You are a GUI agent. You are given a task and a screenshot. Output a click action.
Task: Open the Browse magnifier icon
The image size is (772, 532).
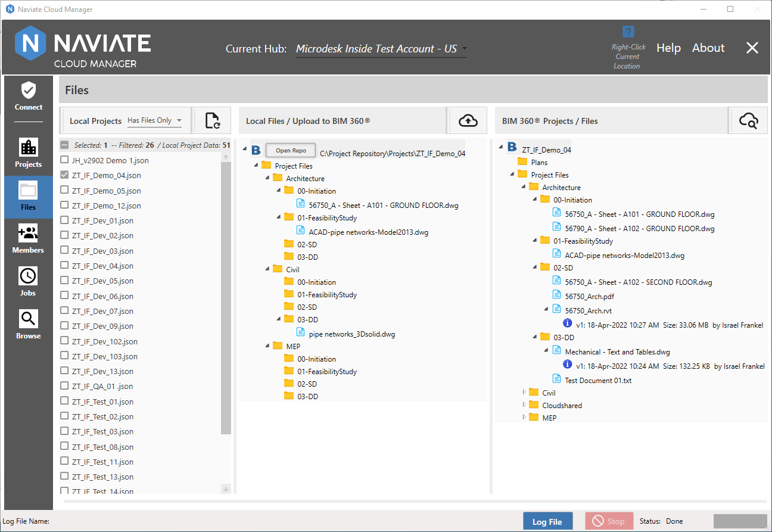tap(29, 324)
